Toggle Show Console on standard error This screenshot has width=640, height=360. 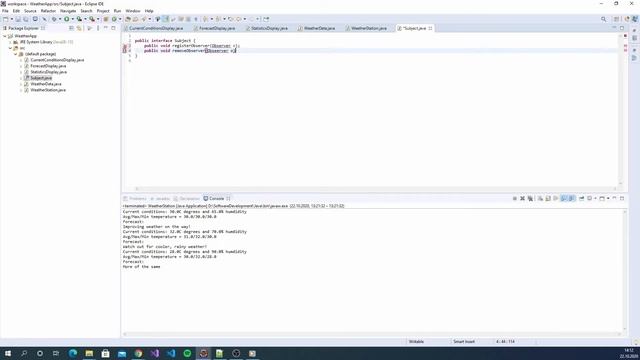[572, 198]
